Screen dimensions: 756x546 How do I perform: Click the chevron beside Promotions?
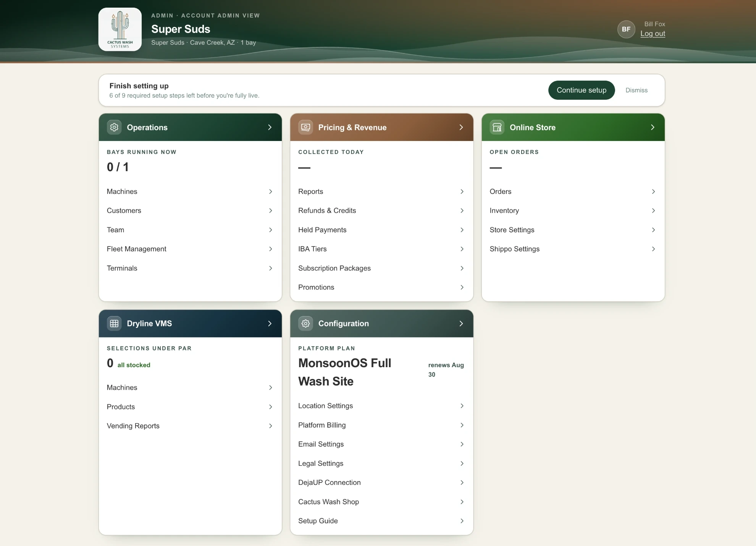[x=462, y=287]
